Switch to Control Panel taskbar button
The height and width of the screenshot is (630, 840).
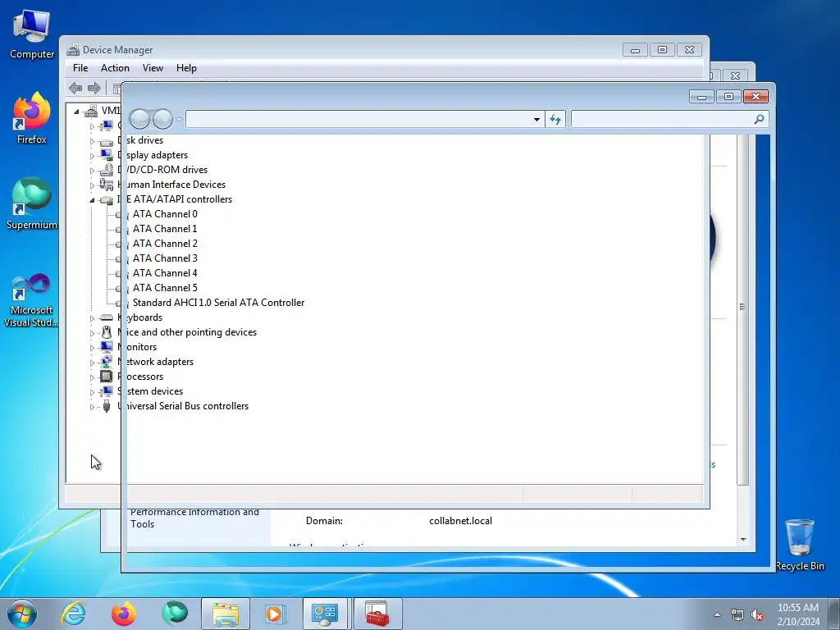pos(325,614)
